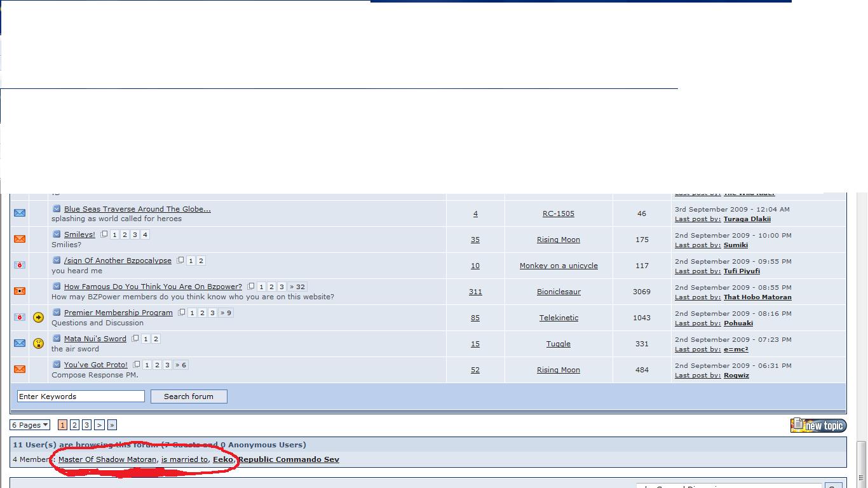This screenshot has width=868, height=488.
Task: Open last poster That Hobo Matoran's profile
Action: coord(757,297)
